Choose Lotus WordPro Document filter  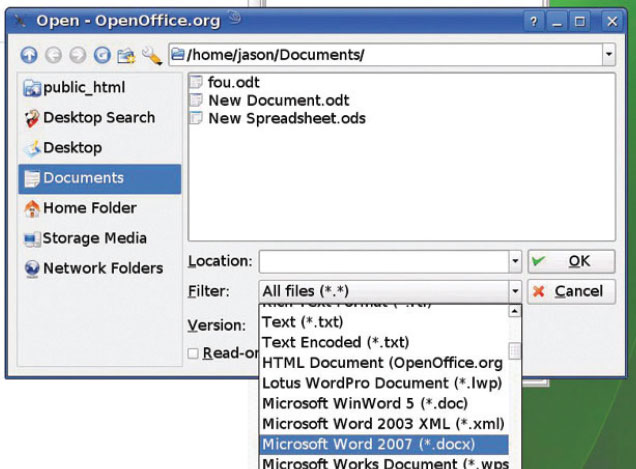pyautogui.click(x=381, y=383)
